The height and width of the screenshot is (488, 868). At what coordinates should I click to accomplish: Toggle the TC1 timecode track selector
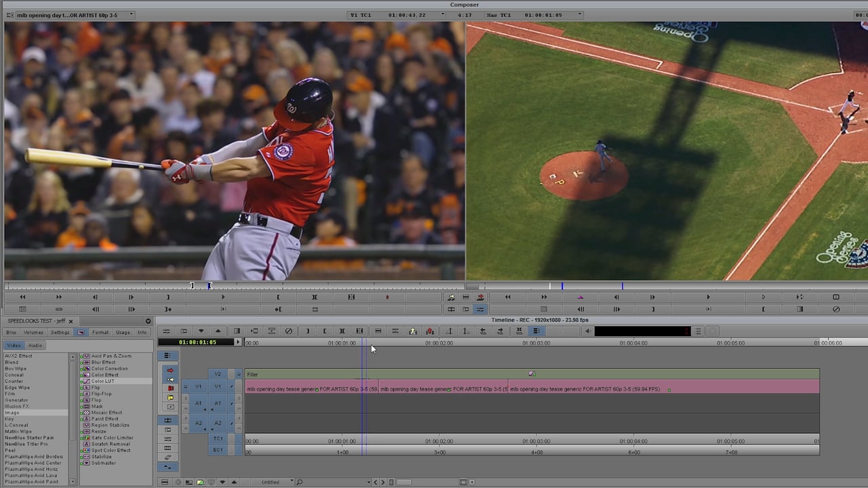click(x=218, y=439)
